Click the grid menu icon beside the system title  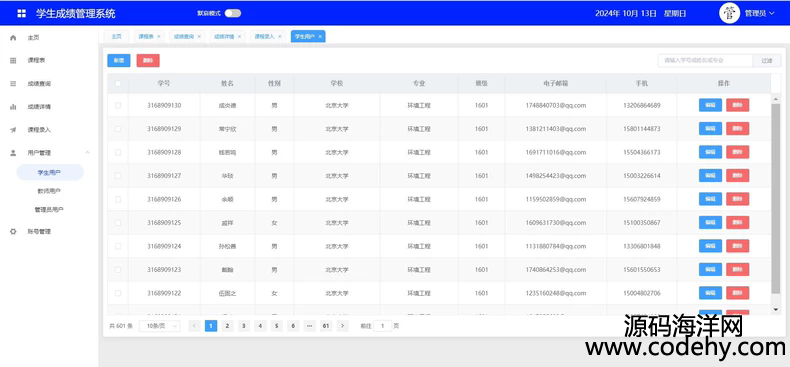point(22,14)
